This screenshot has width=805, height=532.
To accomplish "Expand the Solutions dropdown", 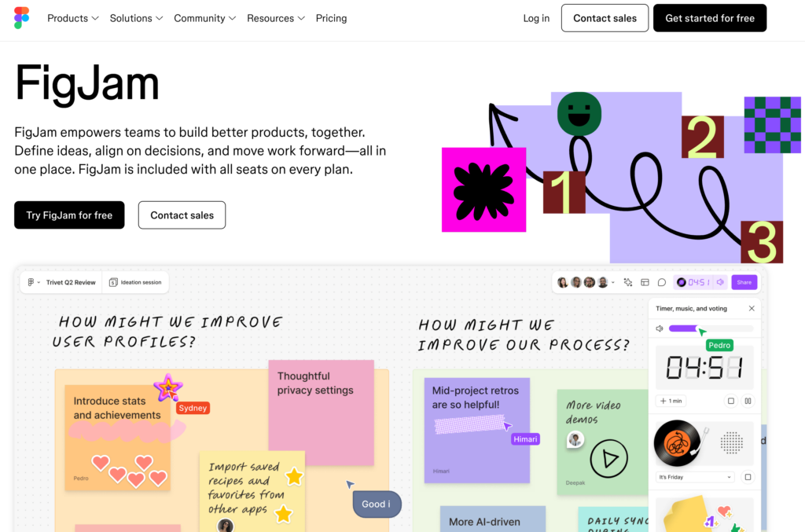I will tap(136, 19).
